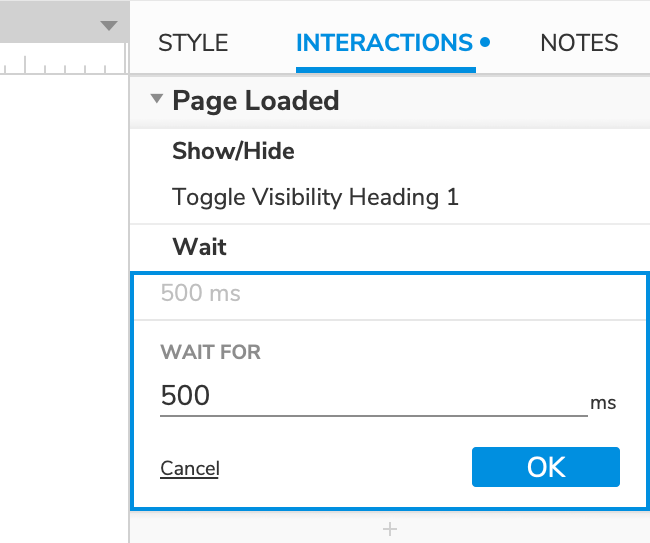Select Toggle Visibility Heading 1 row
Viewport: 650px width, 543px height.
315,197
